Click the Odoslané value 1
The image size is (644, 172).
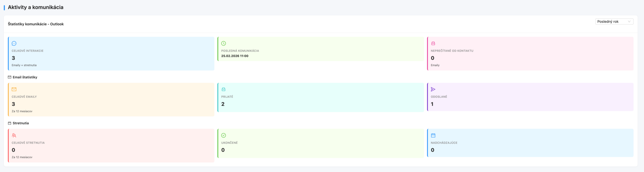tap(432, 104)
